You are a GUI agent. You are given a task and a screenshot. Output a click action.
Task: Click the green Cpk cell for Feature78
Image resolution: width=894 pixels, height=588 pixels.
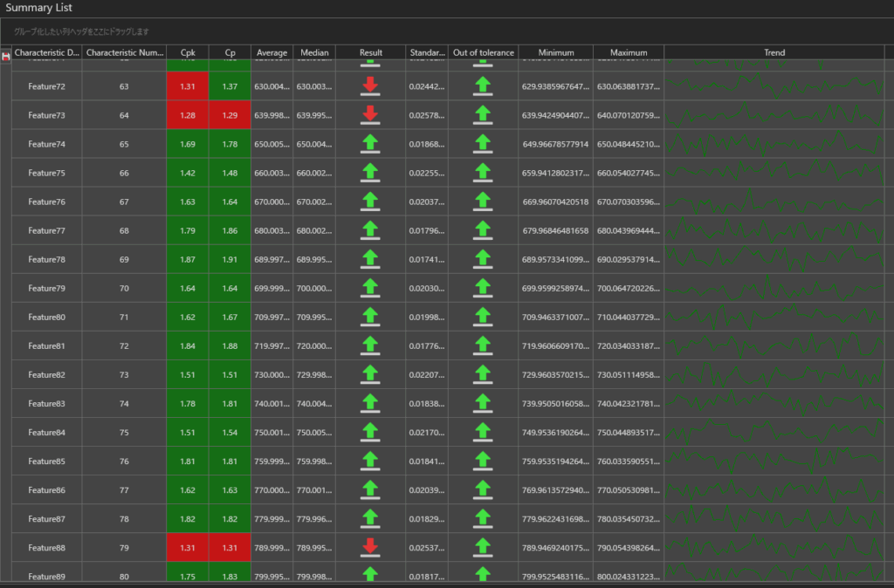click(188, 259)
